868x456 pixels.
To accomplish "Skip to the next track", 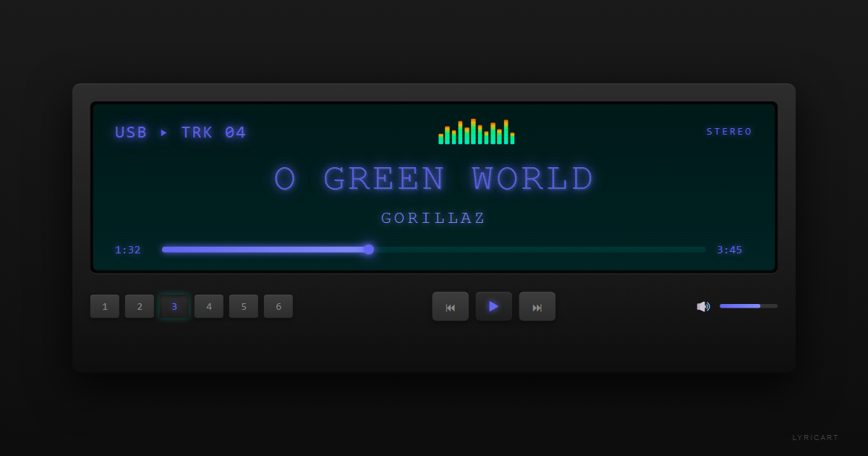I will click(x=537, y=306).
